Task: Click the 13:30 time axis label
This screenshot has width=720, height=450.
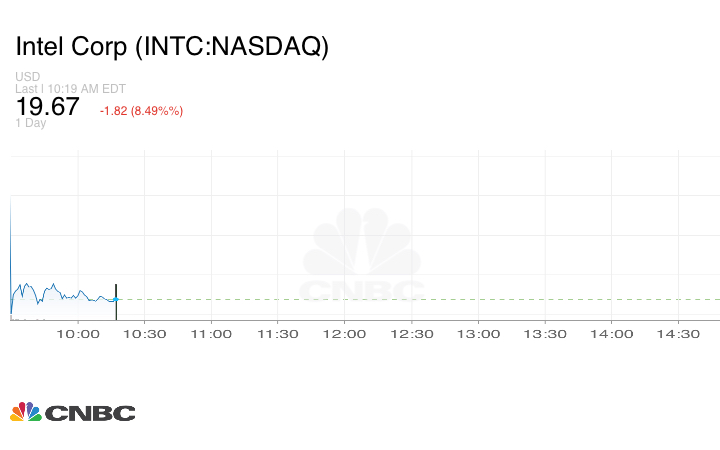Action: pos(545,334)
